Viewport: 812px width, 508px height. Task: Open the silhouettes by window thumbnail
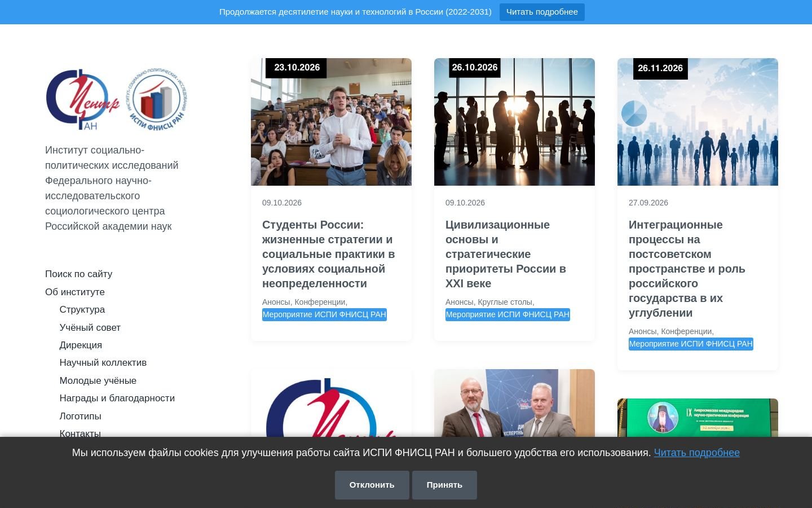click(x=514, y=122)
